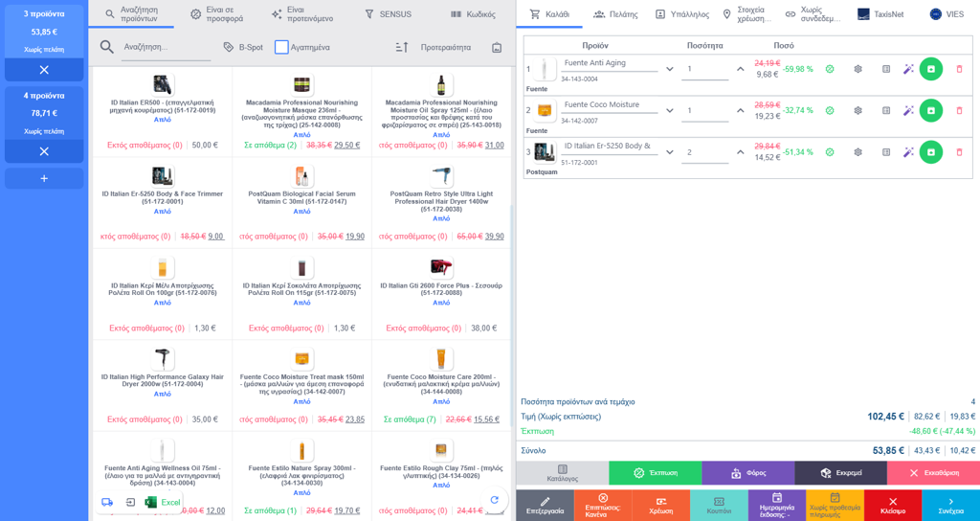This screenshot has width=980, height=521.
Task: Refresh the product list
Action: pyautogui.click(x=495, y=500)
